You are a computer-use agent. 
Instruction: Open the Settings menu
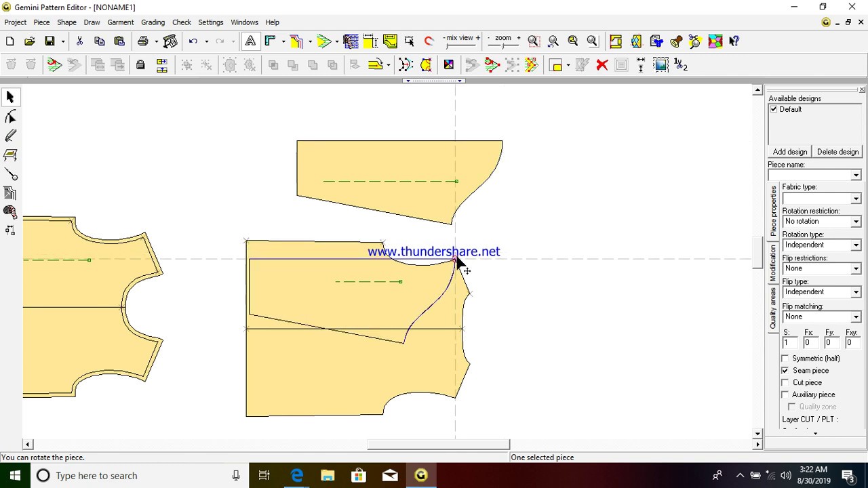(210, 22)
